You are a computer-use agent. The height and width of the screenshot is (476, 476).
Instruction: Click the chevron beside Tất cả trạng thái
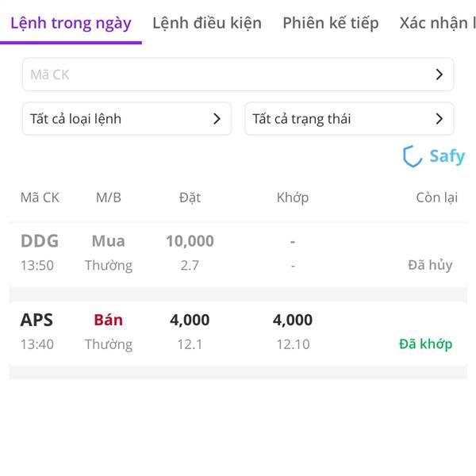pyautogui.click(x=439, y=119)
